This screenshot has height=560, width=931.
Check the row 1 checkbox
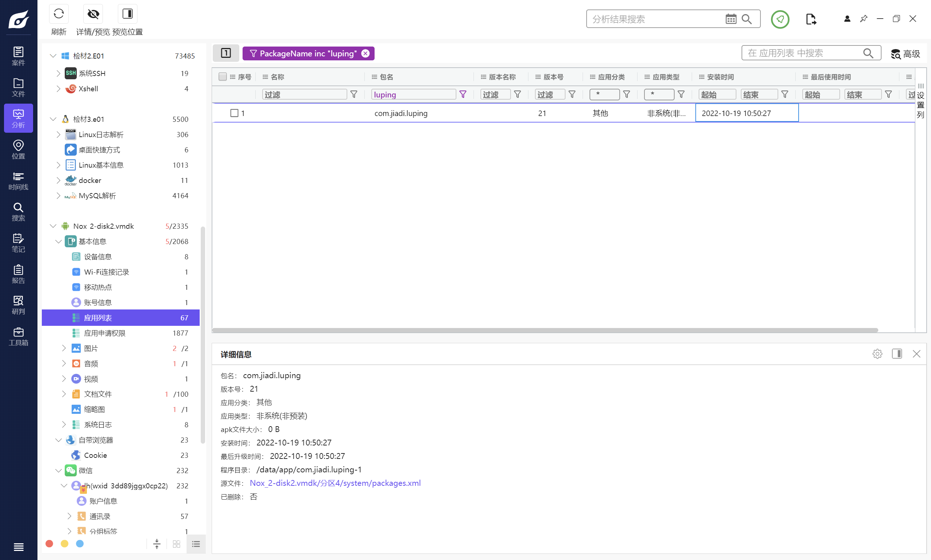(x=234, y=113)
